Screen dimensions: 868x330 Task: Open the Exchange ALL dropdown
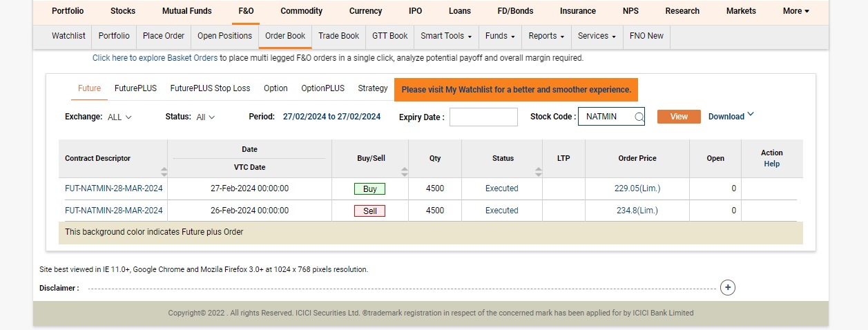point(119,117)
